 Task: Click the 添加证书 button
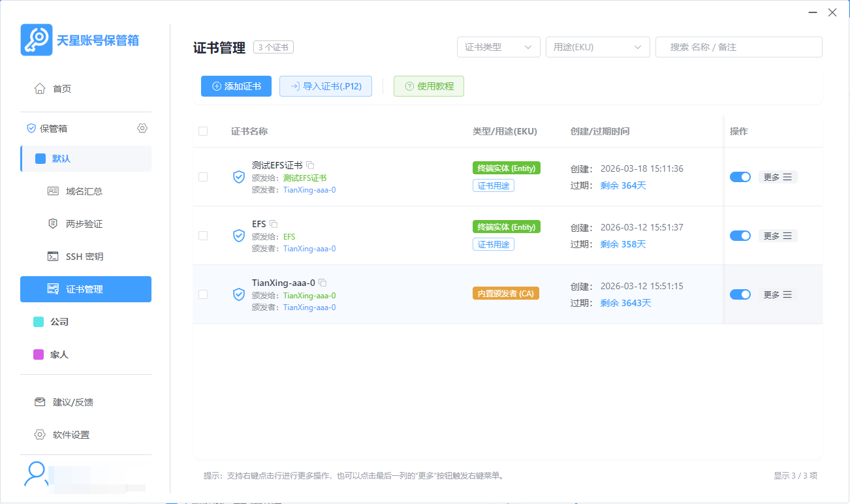click(x=236, y=86)
